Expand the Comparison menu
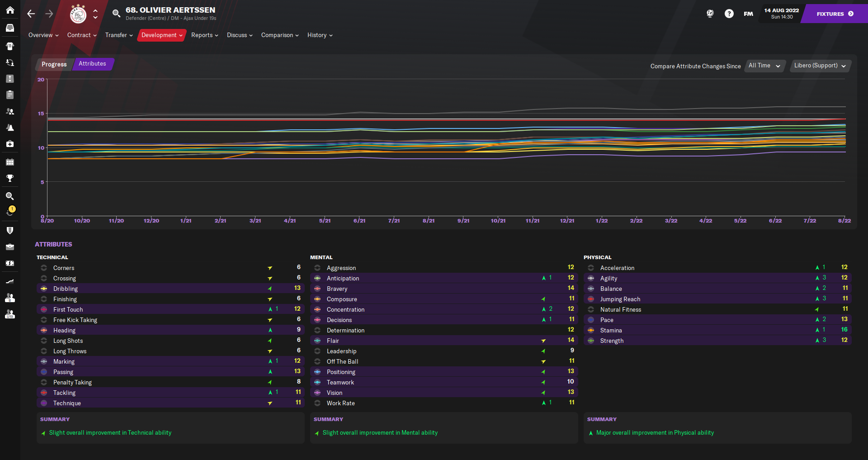This screenshot has width=868, height=460. point(280,35)
